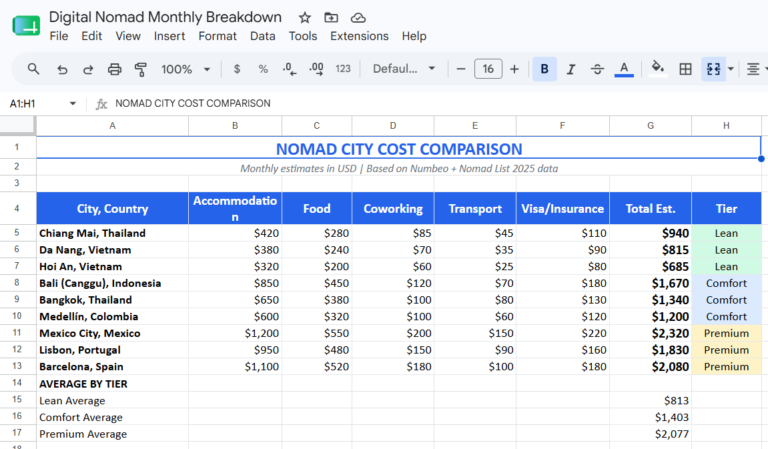Activate the paint format roller
768x449 pixels.
point(141,69)
